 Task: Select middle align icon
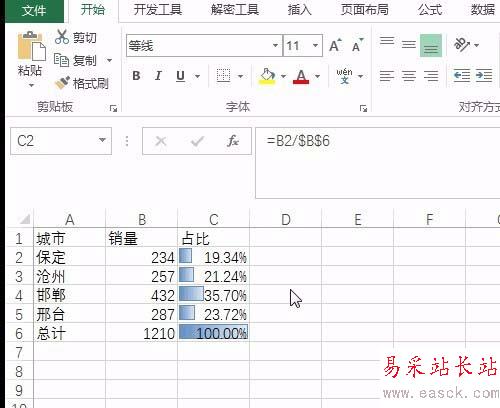(x=409, y=45)
